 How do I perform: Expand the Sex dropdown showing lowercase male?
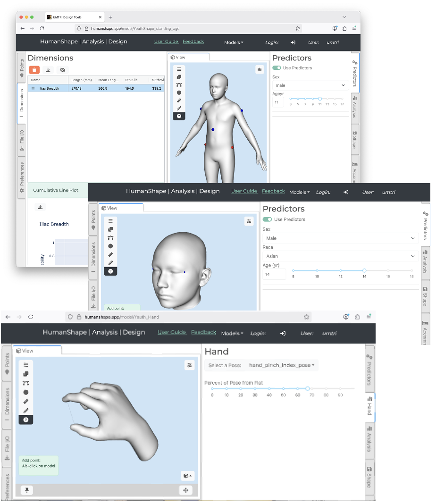click(310, 85)
